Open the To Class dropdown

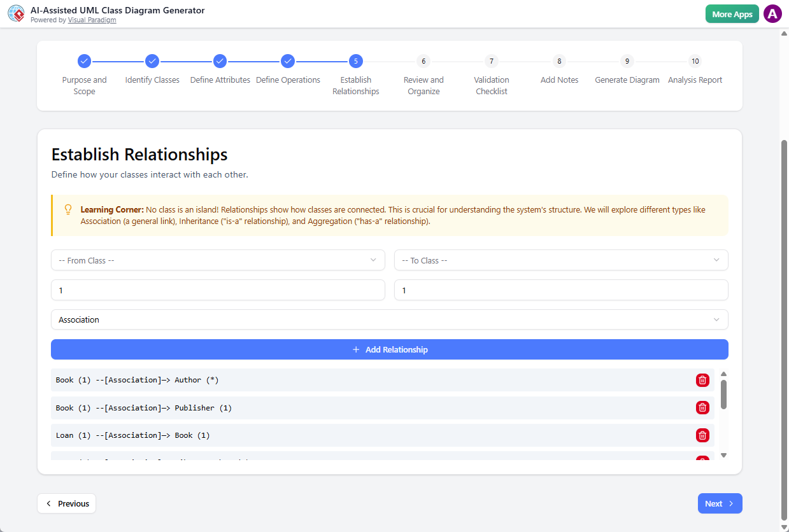561,260
